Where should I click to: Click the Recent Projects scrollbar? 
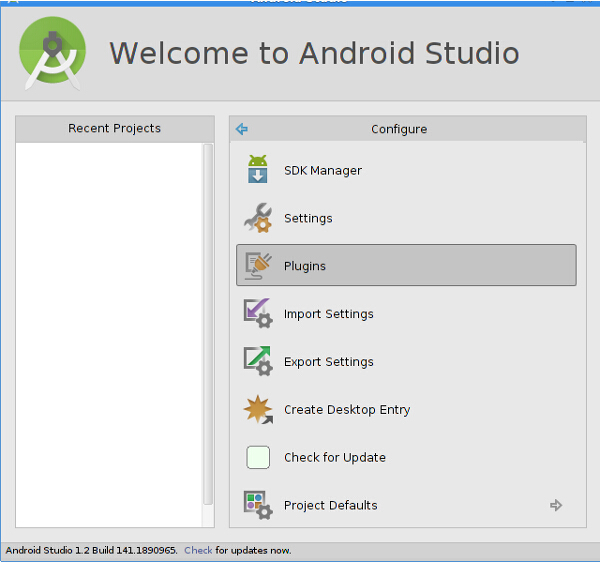(x=208, y=324)
